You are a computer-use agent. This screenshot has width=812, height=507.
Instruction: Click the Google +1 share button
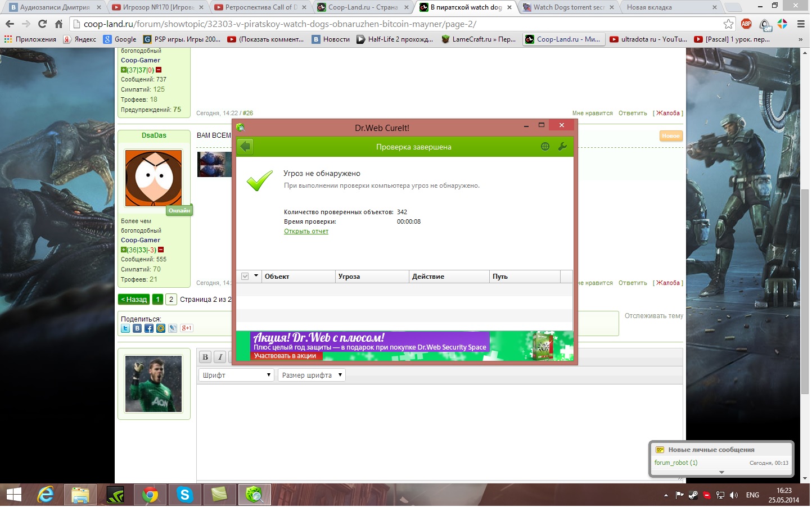[x=187, y=328]
